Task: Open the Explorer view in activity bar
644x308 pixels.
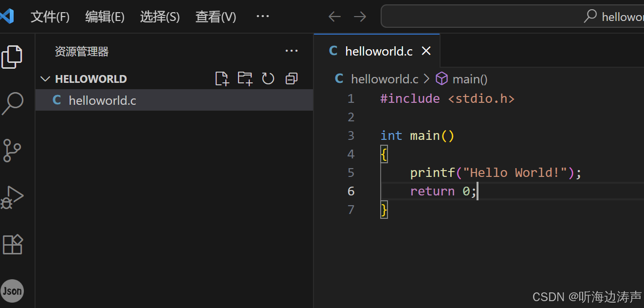Action: pyautogui.click(x=12, y=57)
